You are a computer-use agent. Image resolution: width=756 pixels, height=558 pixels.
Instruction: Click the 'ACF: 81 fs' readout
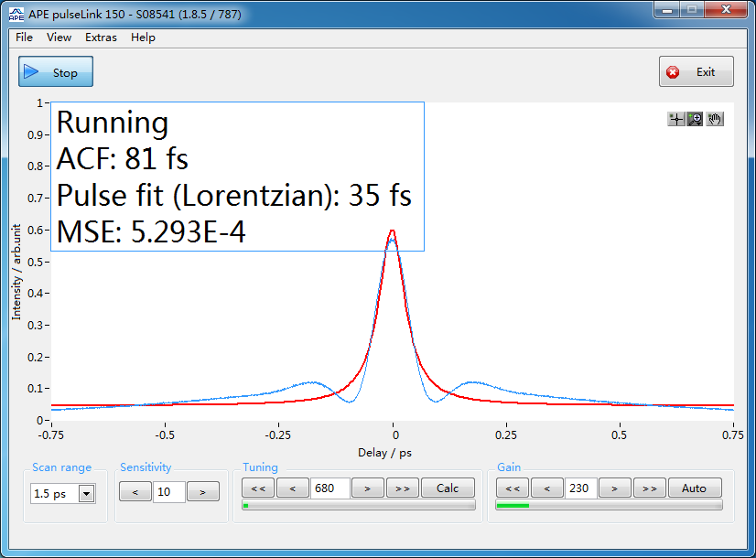point(122,158)
